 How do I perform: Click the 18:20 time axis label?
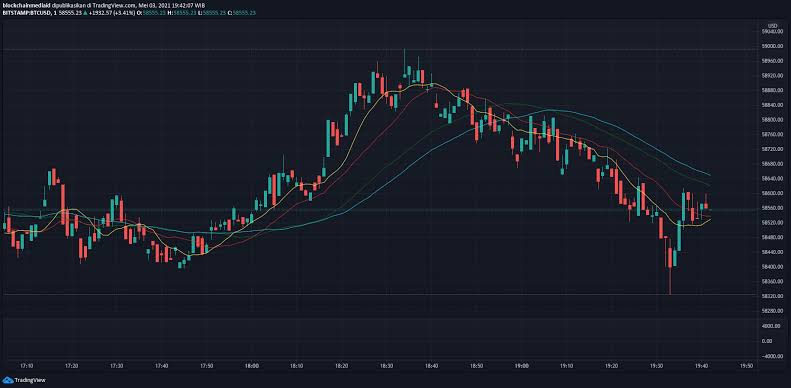point(342,365)
